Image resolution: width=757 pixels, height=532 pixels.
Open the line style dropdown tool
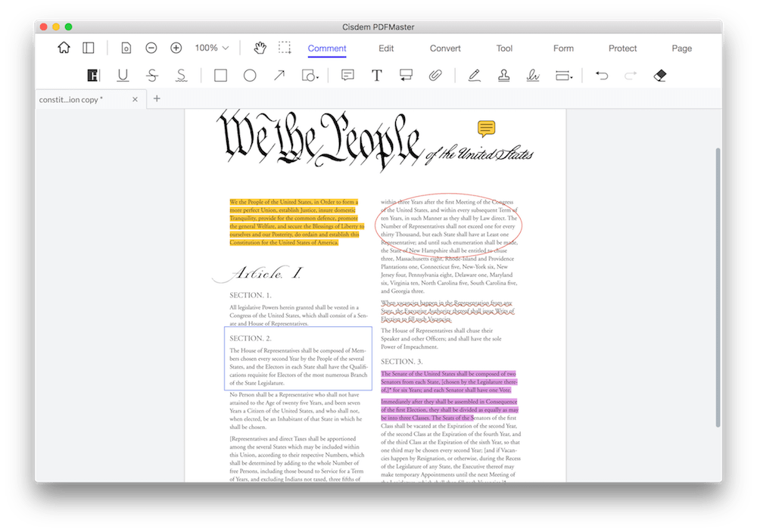(563, 76)
